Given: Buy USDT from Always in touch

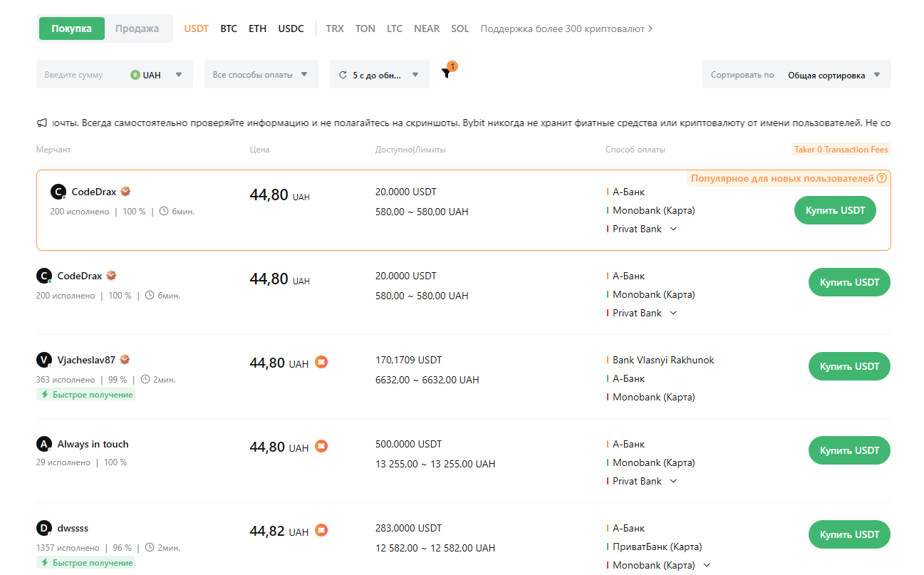Looking at the screenshot, I should (x=849, y=450).
